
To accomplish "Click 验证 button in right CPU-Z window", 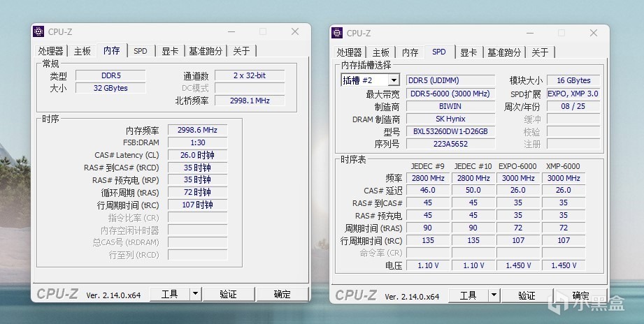I will coord(527,295).
